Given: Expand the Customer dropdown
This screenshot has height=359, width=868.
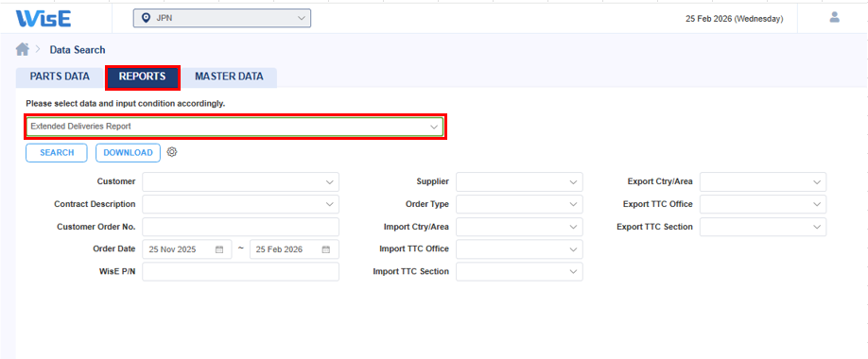Looking at the screenshot, I should click(x=241, y=182).
